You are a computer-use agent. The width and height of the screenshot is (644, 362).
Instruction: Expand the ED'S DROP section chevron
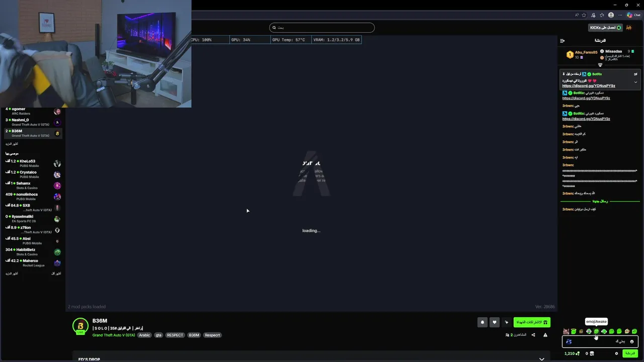541,359
